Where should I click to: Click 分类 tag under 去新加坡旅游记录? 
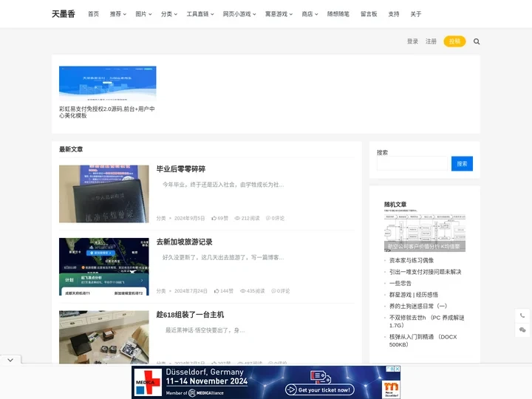161,291
